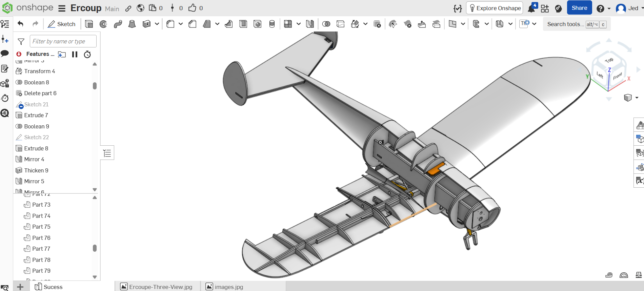
Task: Select the Linear pattern tool
Action: (288, 24)
